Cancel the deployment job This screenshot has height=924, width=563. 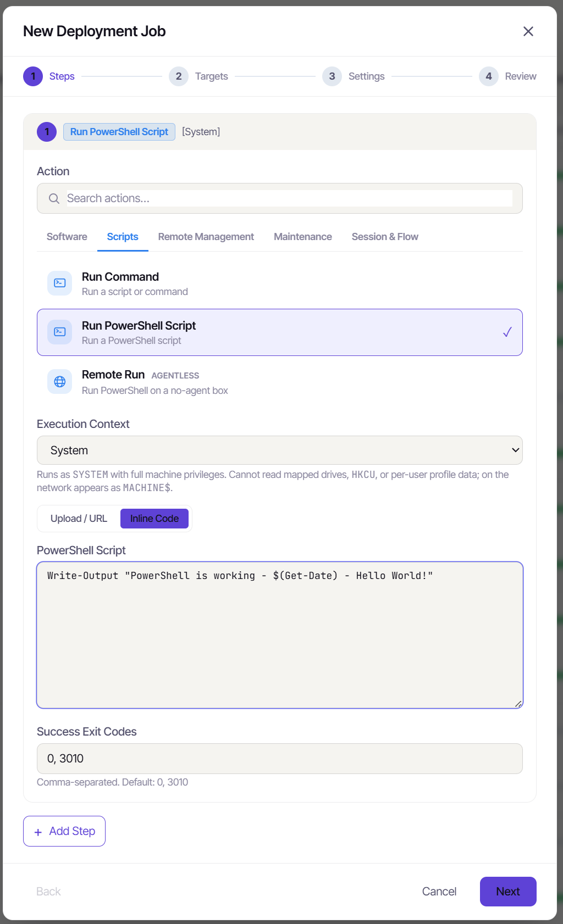[439, 892]
